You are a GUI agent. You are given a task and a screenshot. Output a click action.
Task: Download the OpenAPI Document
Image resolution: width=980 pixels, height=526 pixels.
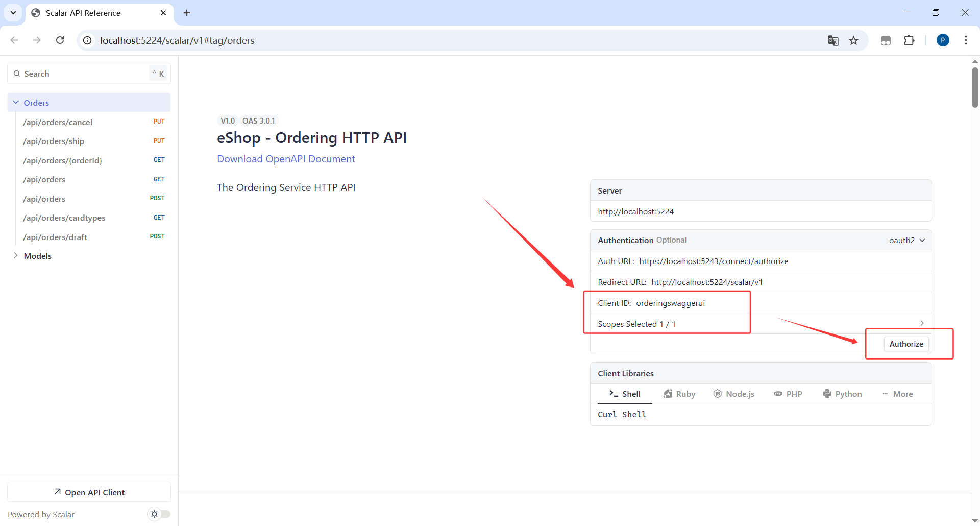286,159
